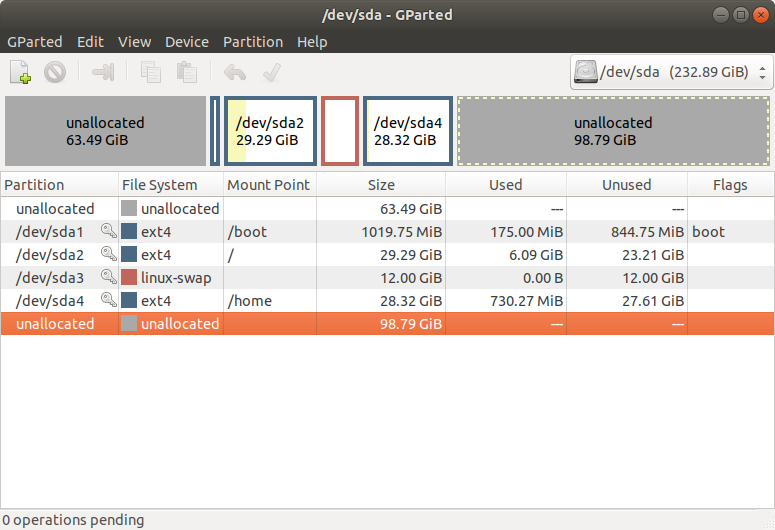Open the View menu

134,42
